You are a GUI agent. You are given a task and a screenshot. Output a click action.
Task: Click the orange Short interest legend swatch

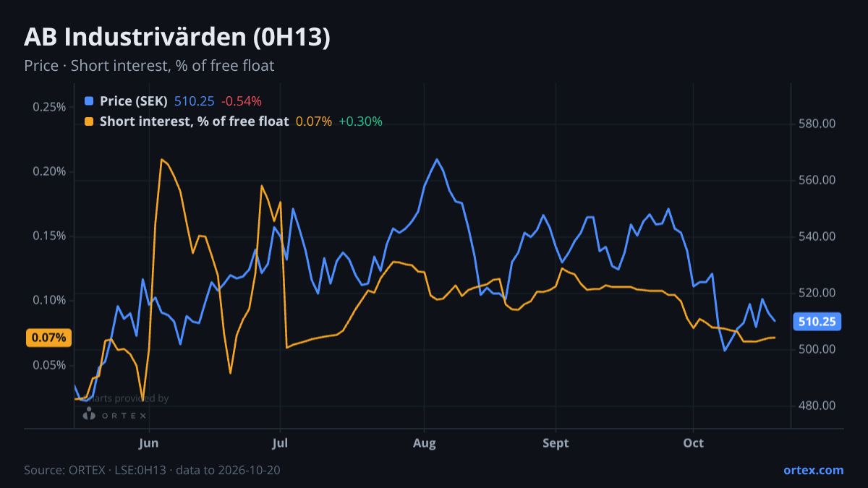click(x=89, y=121)
